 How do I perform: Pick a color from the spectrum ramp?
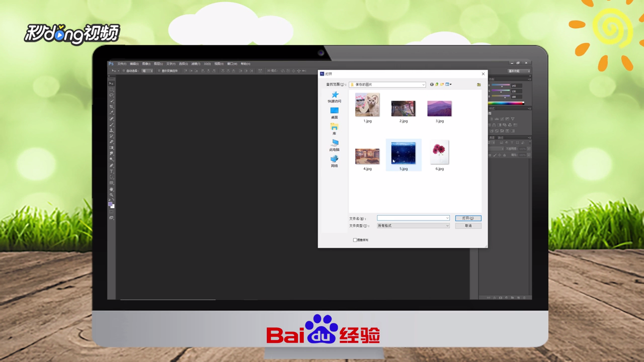click(506, 103)
